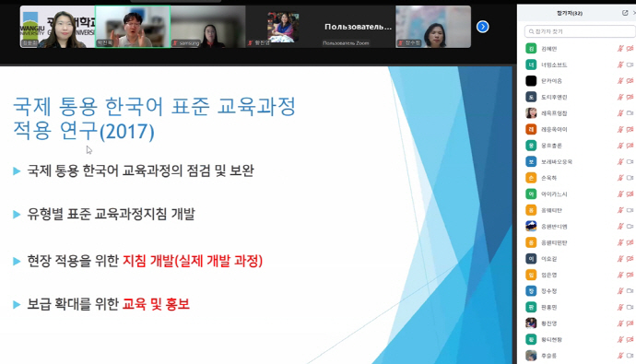636x364 pixels.
Task: Click the camera-off icon for 레응옥아이
Action: pyautogui.click(x=630, y=129)
